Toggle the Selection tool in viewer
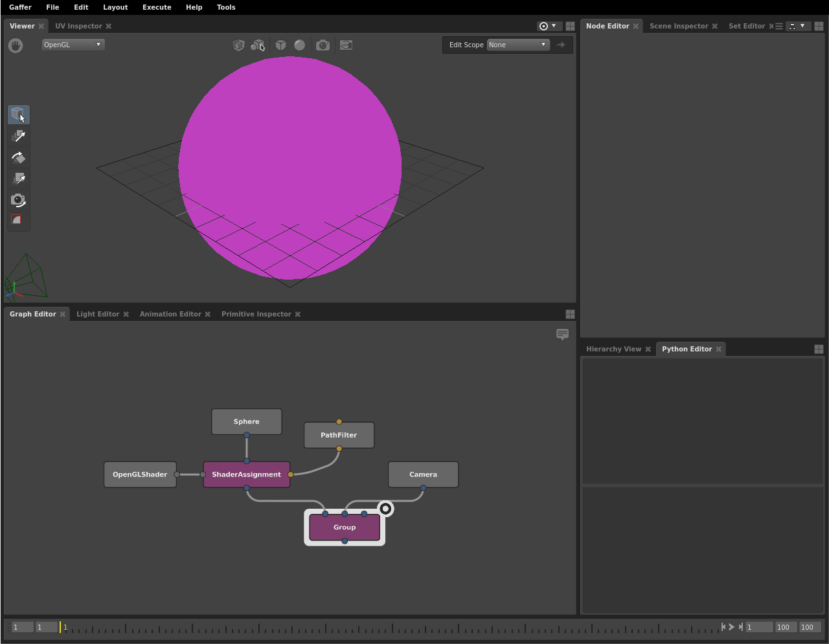 click(19, 115)
